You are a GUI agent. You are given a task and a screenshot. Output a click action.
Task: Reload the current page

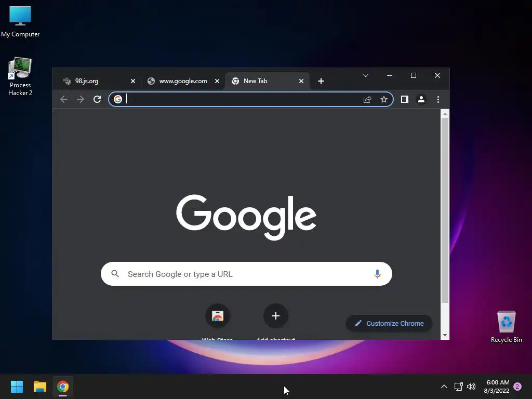coord(97,99)
